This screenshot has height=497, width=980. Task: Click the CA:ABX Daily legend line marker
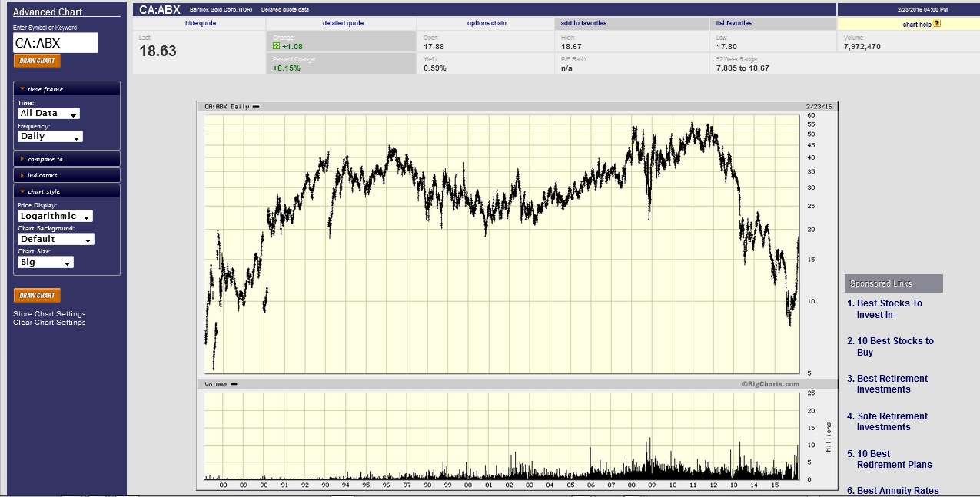(256, 107)
